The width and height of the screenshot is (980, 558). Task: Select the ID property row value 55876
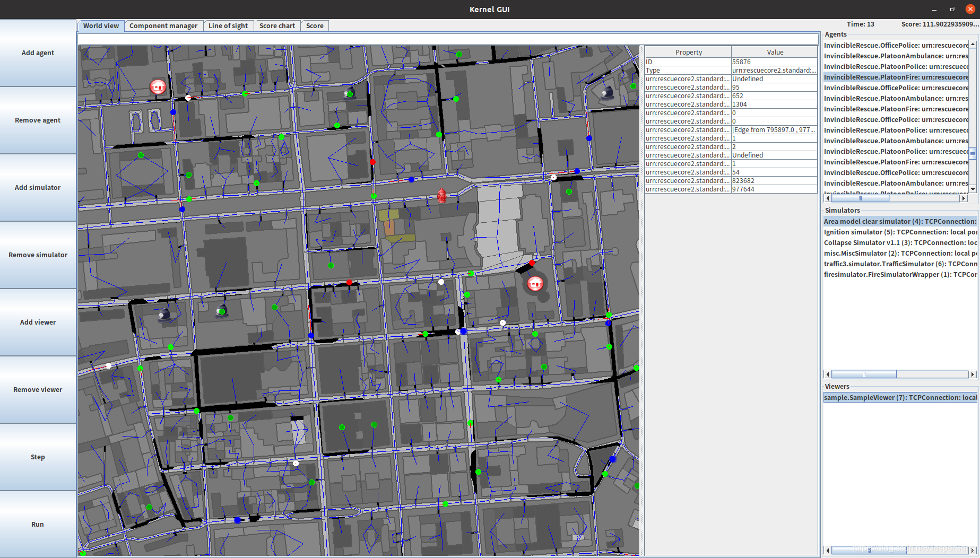[x=774, y=62]
